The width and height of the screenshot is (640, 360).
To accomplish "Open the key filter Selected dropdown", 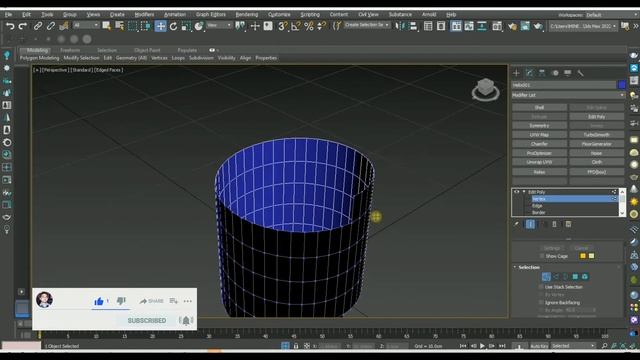I will pos(573,346).
